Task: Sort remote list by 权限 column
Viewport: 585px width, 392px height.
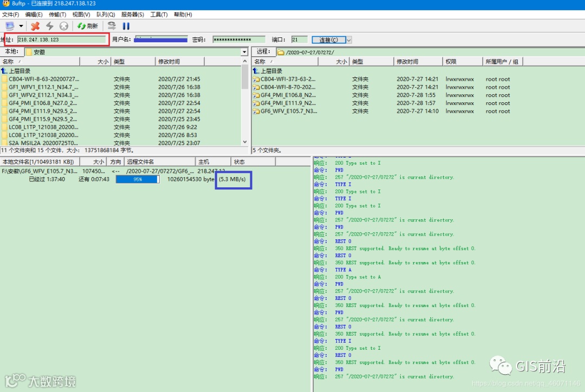Action: (463, 62)
